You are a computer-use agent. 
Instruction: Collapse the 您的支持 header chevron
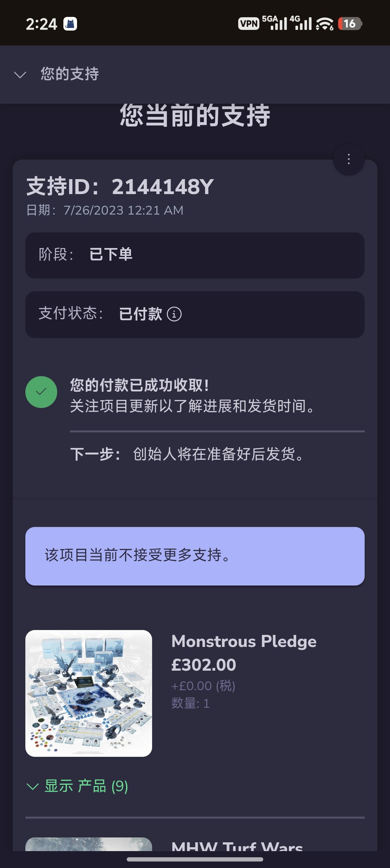[20, 74]
